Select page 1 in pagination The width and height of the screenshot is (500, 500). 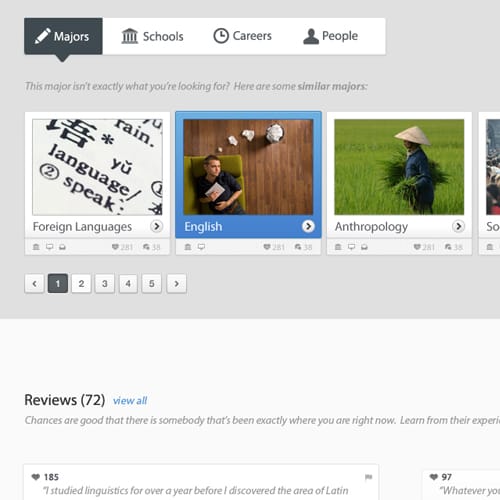pos(58,284)
